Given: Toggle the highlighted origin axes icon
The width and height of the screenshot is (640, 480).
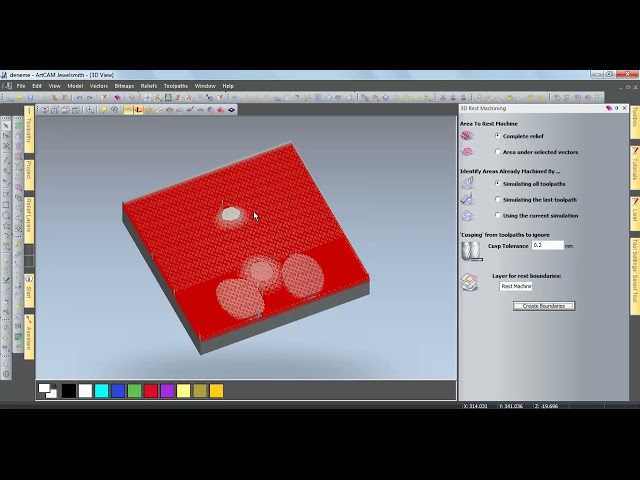Looking at the screenshot, I should [138, 109].
